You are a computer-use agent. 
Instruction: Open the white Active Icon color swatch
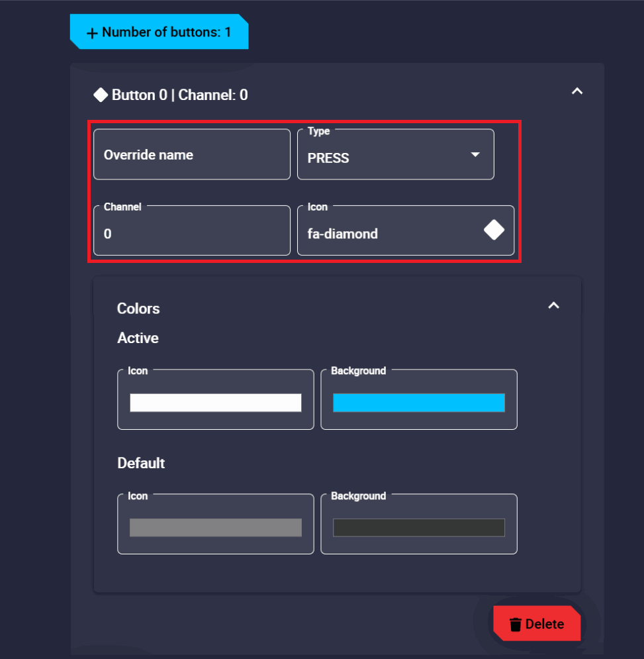click(215, 403)
